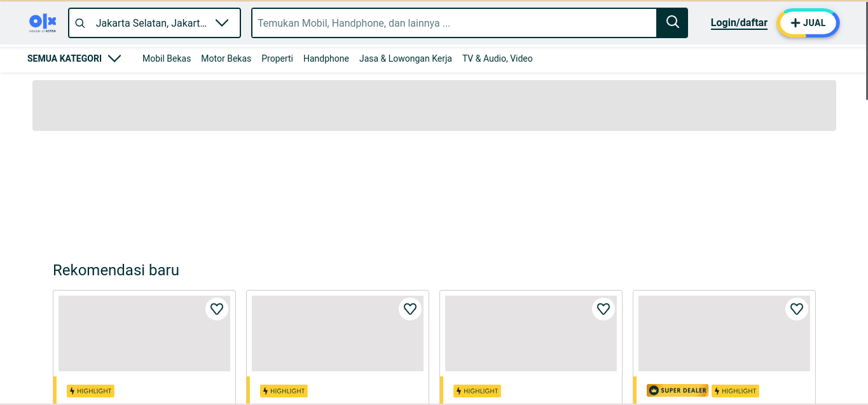The width and height of the screenshot is (868, 405).
Task: Expand the Jakarta Selatan location dropdown
Action: click(221, 23)
